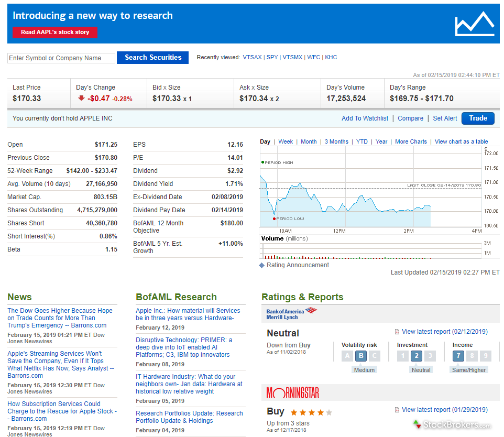Click the Morningstar logo
This screenshot has width=504, height=437.
293,392
